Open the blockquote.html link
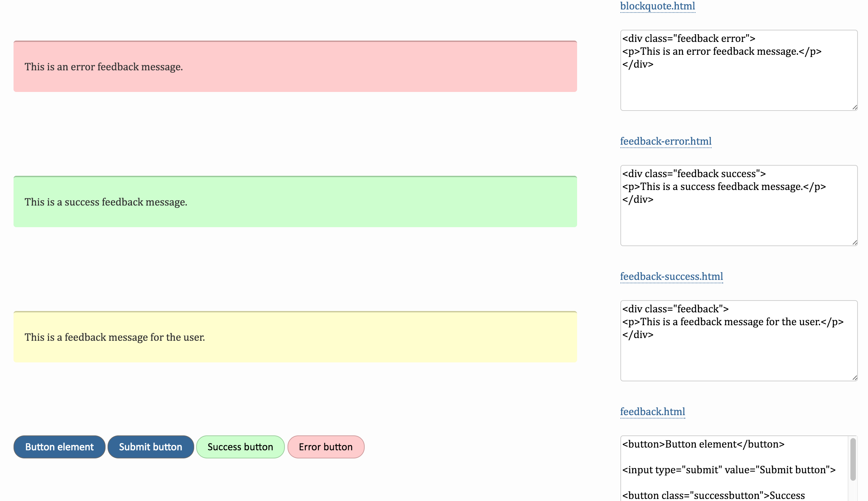Screen dimensions: 868x501 [657, 6]
